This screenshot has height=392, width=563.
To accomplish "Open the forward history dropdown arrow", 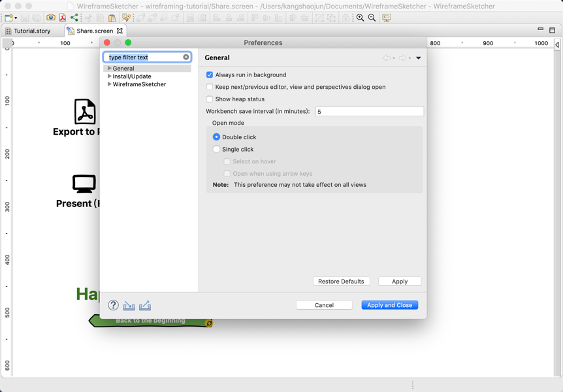I will coord(410,58).
